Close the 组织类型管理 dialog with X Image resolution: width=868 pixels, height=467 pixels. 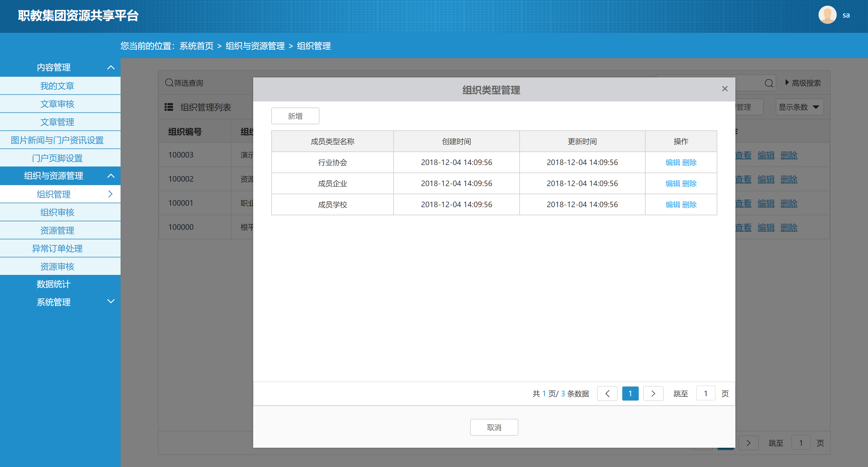coord(725,89)
